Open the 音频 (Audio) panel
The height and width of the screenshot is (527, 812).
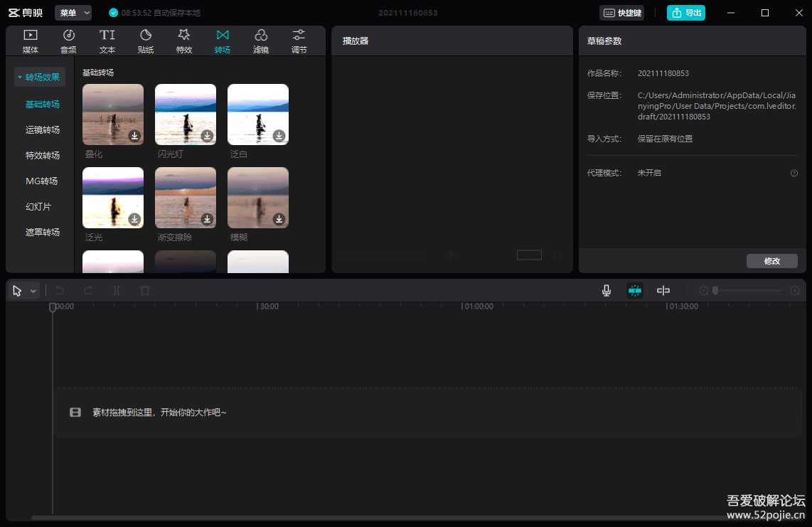pyautogui.click(x=68, y=40)
